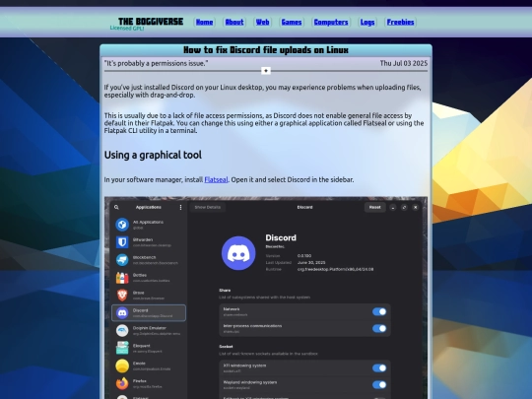Click the Using a graphical tool heading

(153, 155)
